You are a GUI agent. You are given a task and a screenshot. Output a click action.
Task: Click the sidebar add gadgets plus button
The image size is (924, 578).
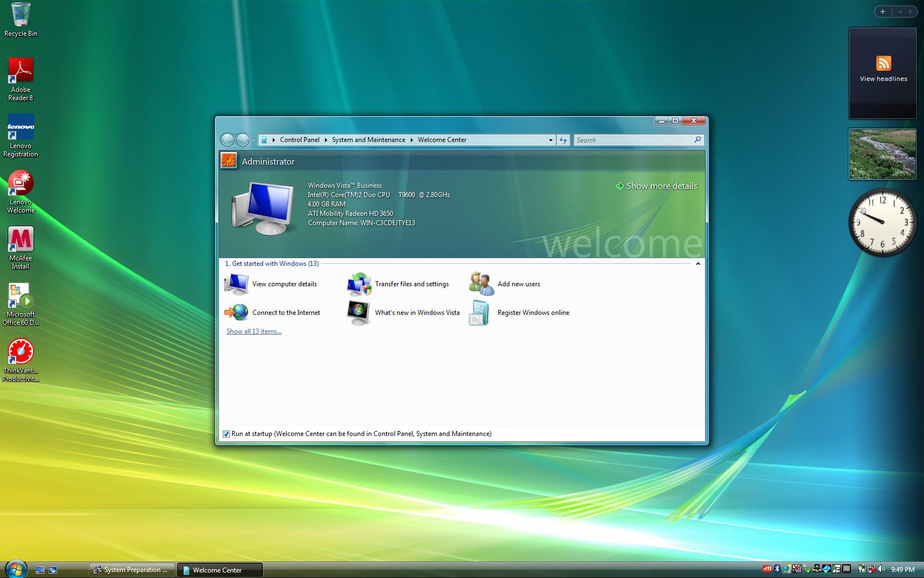tap(883, 11)
